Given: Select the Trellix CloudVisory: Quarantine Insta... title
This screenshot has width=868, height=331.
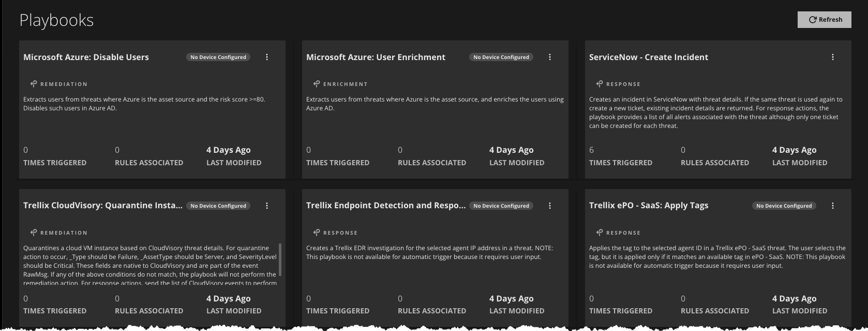Looking at the screenshot, I should pyautogui.click(x=103, y=205).
